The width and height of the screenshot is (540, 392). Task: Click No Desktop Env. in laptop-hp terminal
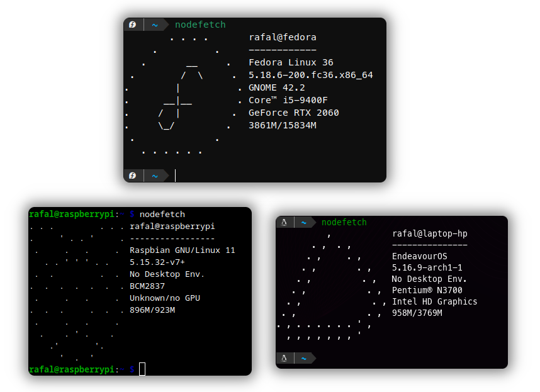[x=429, y=279]
